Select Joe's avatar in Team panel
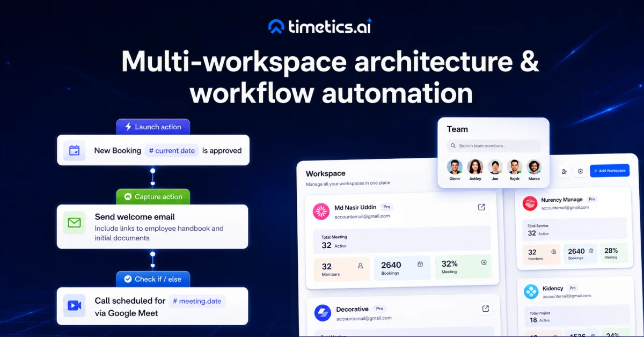The height and width of the screenshot is (337, 644). coord(495,166)
